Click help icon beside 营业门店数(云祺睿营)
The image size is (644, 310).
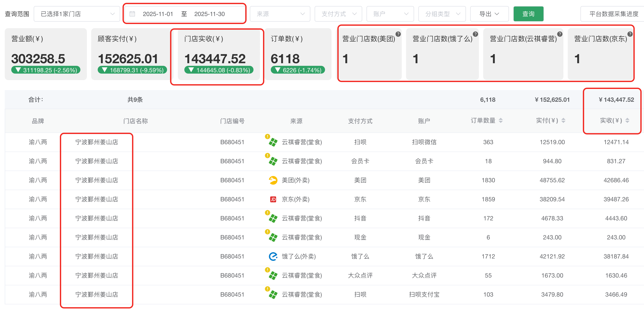(560, 34)
